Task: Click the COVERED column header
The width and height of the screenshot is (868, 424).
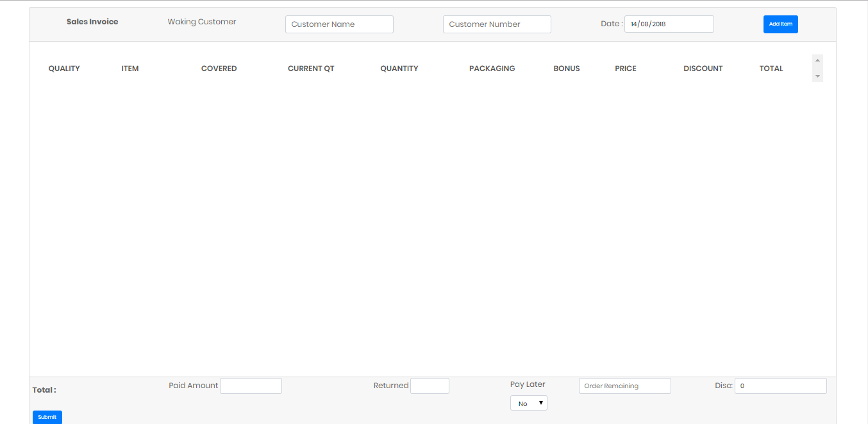Action: (219, 69)
